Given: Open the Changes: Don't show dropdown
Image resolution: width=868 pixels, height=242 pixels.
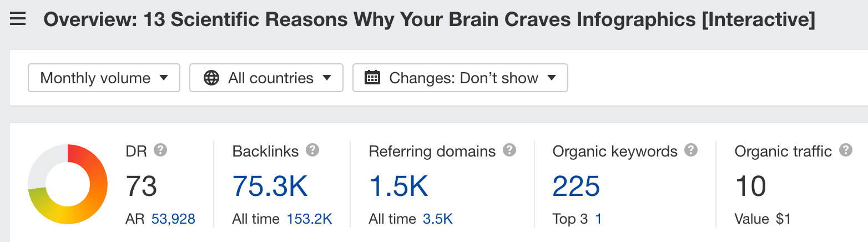Looking at the screenshot, I should coord(460,78).
